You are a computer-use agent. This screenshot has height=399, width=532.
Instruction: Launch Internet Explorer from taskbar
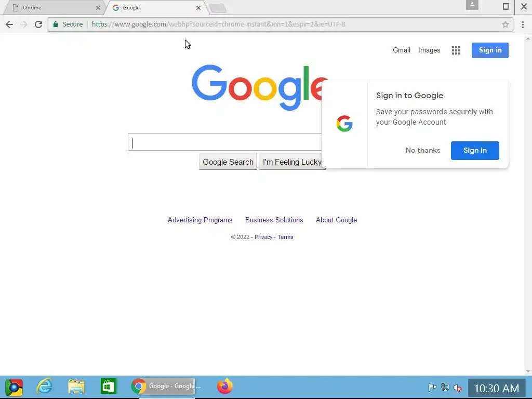click(x=45, y=387)
